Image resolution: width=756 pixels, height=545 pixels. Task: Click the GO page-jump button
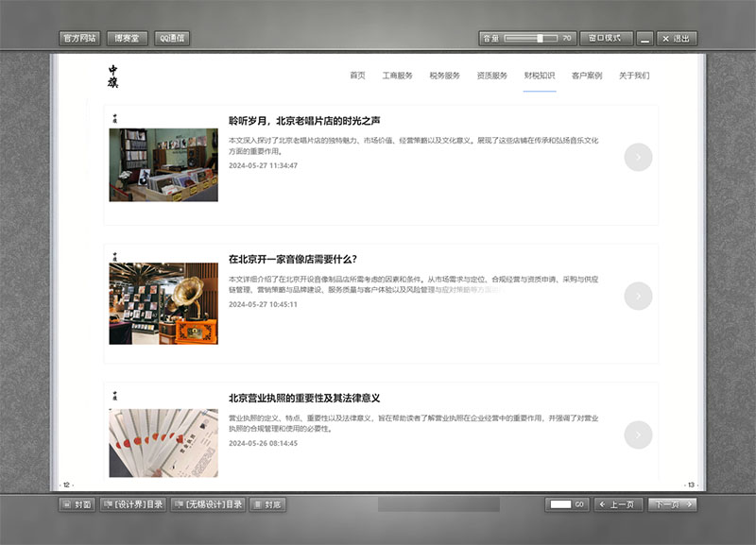click(578, 504)
